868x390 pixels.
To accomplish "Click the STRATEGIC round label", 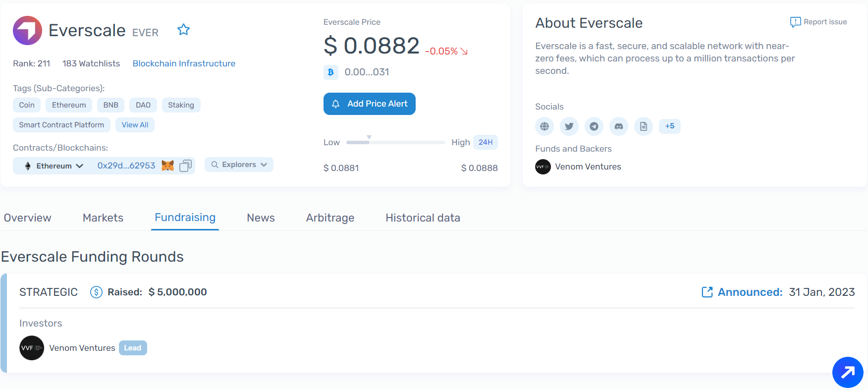I will (49, 292).
